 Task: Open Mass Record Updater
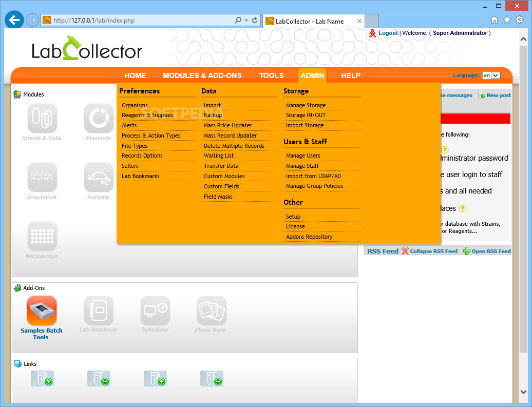(x=231, y=135)
